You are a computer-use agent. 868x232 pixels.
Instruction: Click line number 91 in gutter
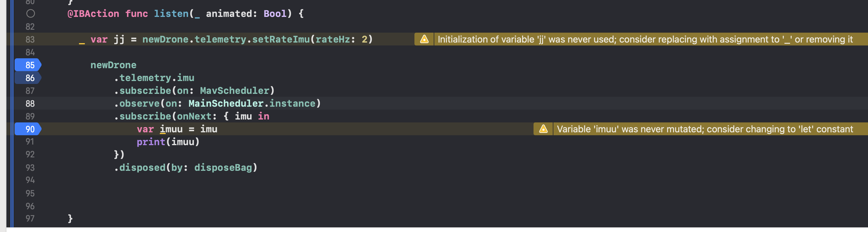[x=30, y=141]
